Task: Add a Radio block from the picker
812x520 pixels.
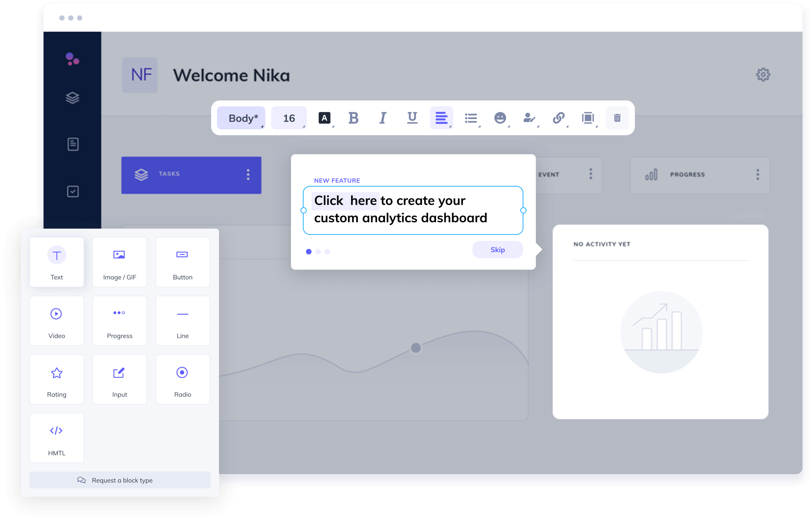Action: click(182, 379)
